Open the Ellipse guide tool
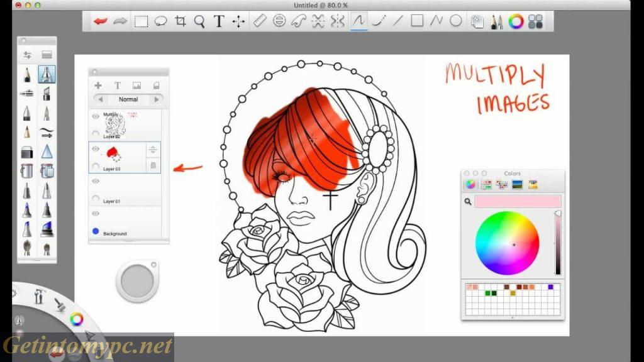 point(279,21)
